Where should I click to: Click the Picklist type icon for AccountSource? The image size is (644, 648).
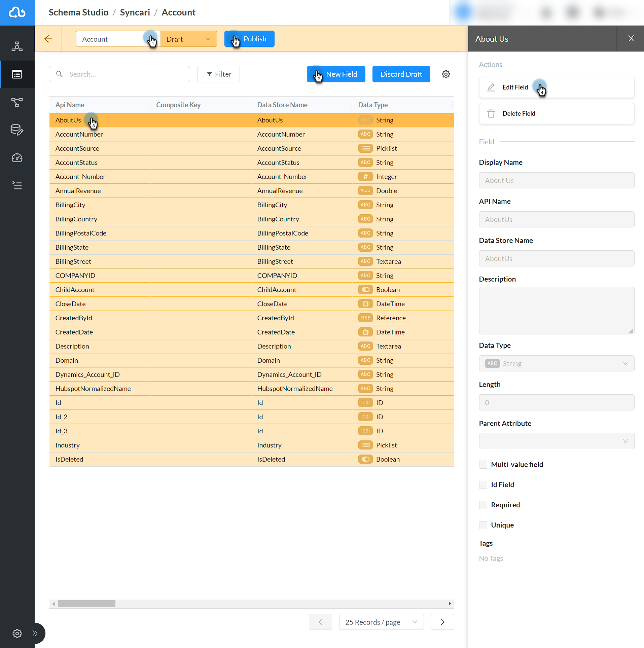(365, 148)
